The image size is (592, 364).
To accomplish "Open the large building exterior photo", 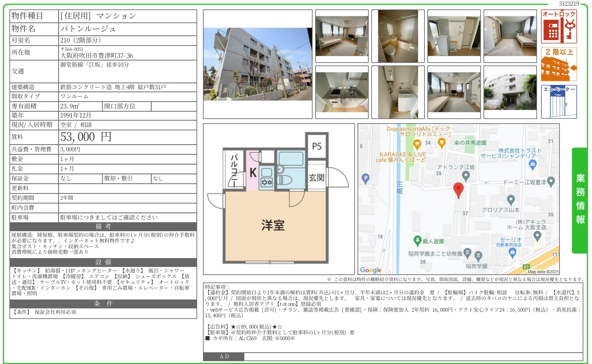I will (257, 64).
